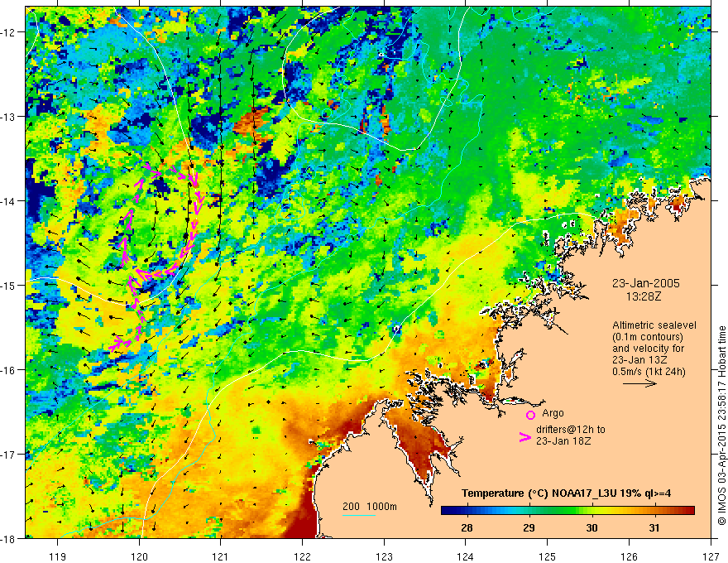Click the temperature colour bar
Screen dimensions: 728x563
568,511
